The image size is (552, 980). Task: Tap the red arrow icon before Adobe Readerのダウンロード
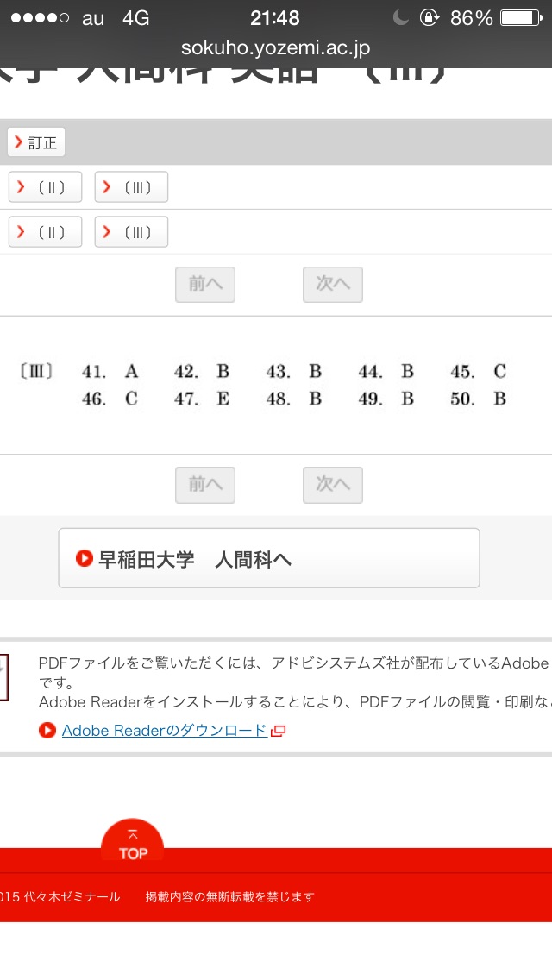47,731
